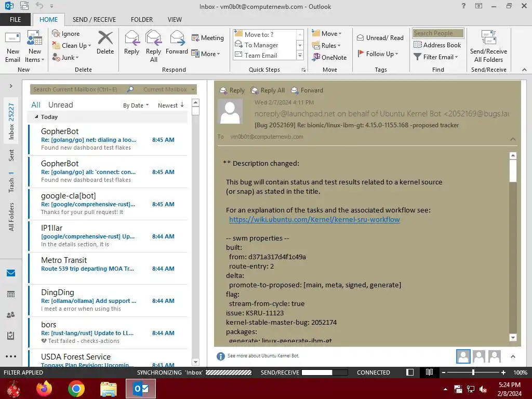Screen dimensions: 532x399
Task: Click Send/Receive All Folders
Action: click(x=488, y=46)
